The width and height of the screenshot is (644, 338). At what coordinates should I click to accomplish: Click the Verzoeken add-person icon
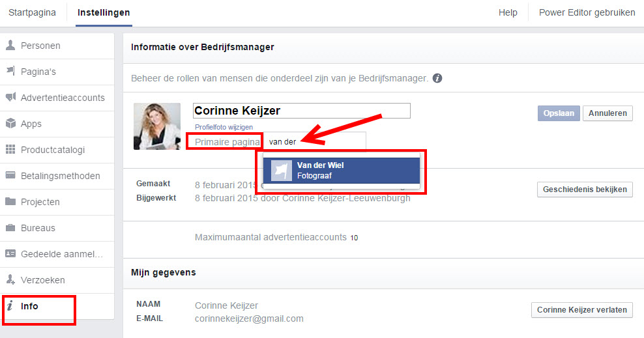[10, 279]
